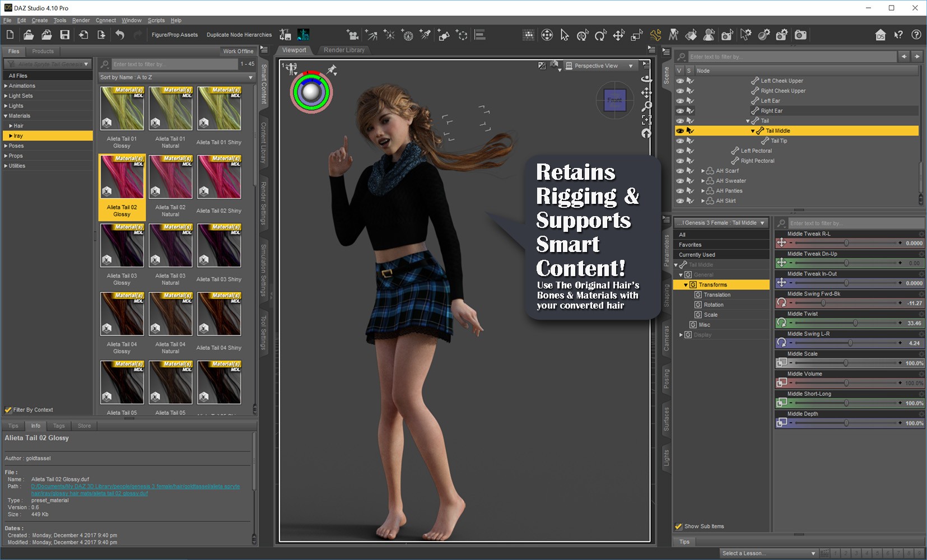Expand the AH Sweater tree node

pos(703,181)
